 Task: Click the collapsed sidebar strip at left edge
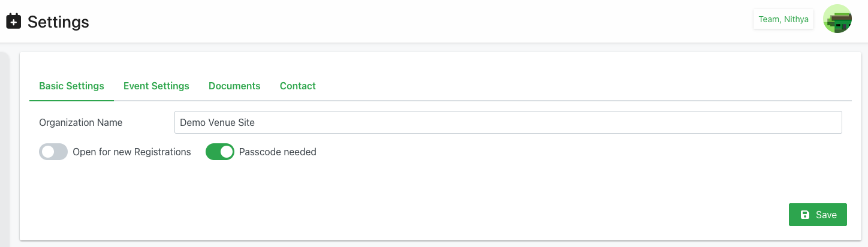coord(4,150)
